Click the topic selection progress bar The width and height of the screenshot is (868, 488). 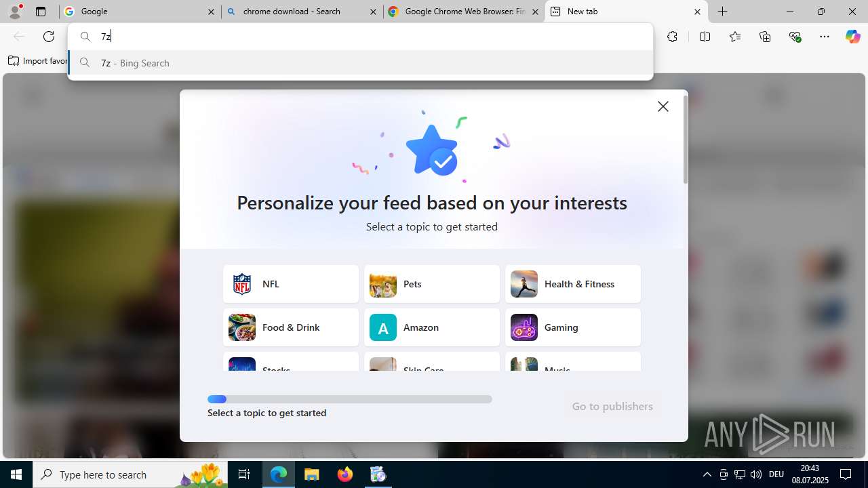pyautogui.click(x=350, y=399)
